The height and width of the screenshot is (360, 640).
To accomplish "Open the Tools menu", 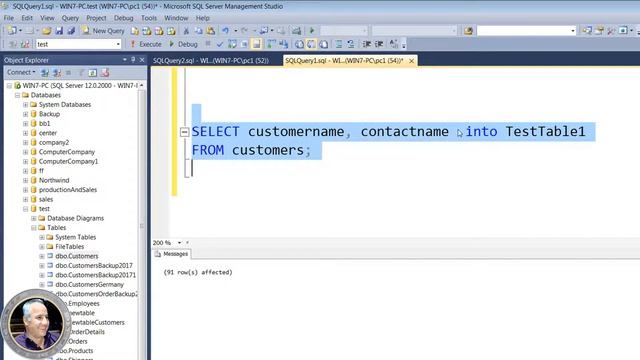I will [x=149, y=18].
